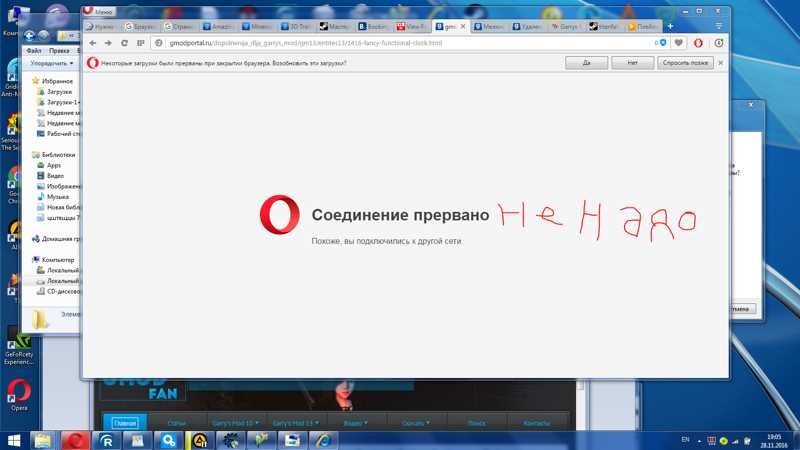This screenshot has width=800, height=450.
Task: Switch to the YouTube View tab
Action: 411,27
